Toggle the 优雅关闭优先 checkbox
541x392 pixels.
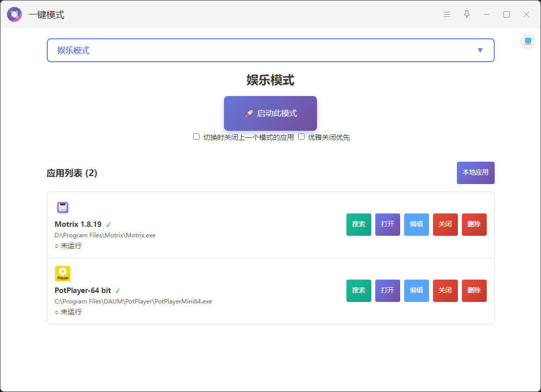click(x=301, y=137)
